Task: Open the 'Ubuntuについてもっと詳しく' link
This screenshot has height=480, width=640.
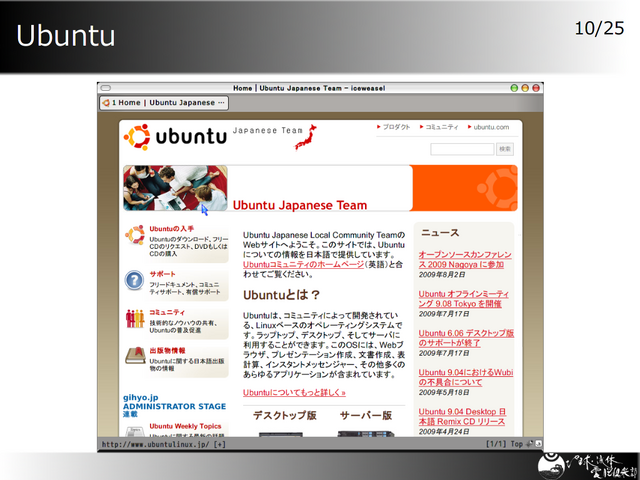Action: point(293,393)
